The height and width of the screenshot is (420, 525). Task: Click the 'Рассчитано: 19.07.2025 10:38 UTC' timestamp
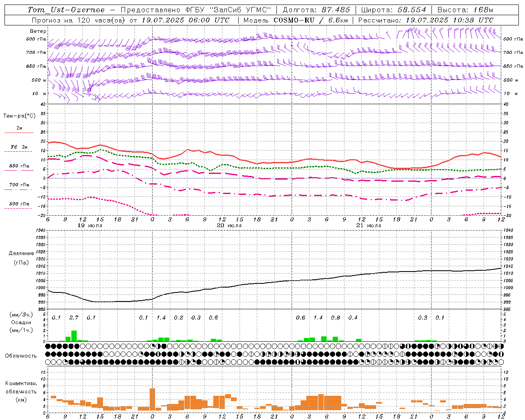tap(426, 20)
